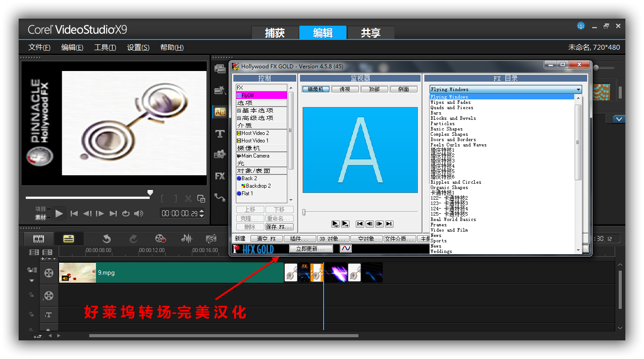The image size is (644, 359).
Task: Select the Title (T) library icon
Action: 220,134
